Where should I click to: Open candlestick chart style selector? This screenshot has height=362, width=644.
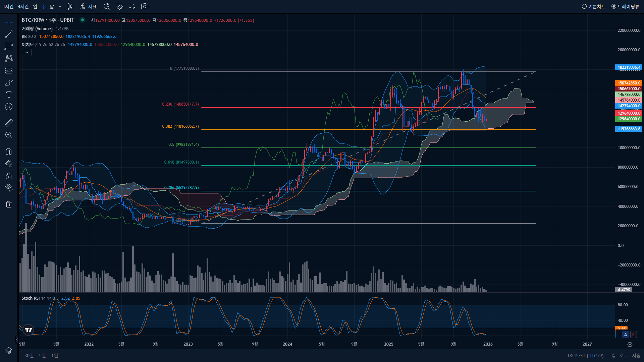click(x=70, y=6)
